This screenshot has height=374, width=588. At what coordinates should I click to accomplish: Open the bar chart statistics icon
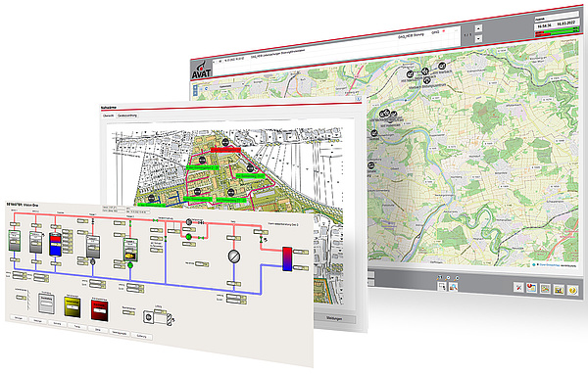coord(559,289)
